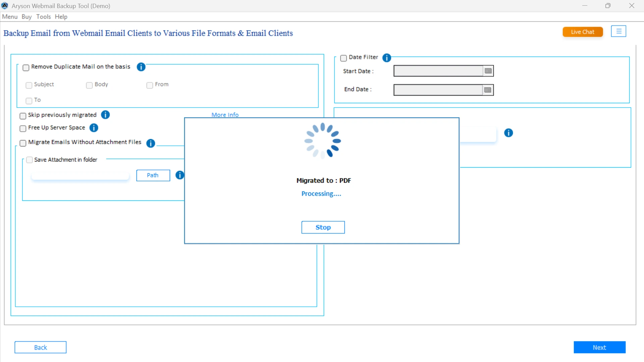
Task: Click the Live Chat button
Action: [583, 32]
